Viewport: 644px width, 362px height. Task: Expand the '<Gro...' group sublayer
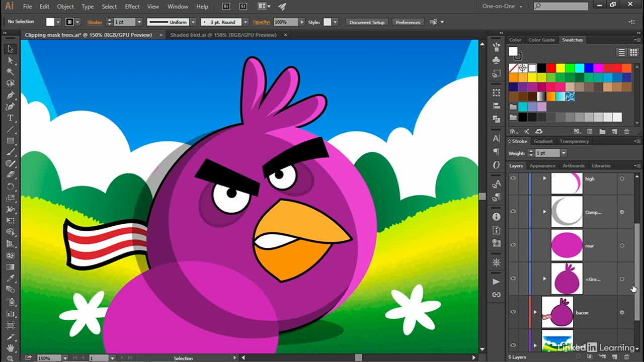click(544, 279)
